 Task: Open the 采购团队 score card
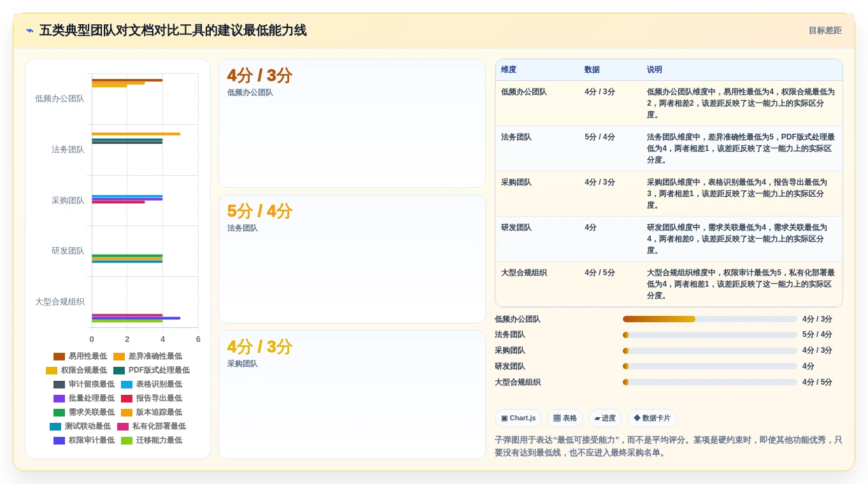coord(352,394)
